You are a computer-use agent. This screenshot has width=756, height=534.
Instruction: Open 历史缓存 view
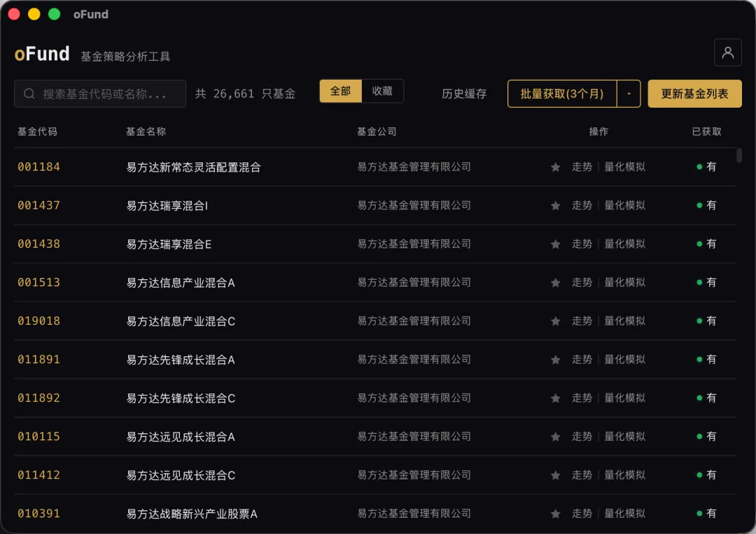point(464,94)
